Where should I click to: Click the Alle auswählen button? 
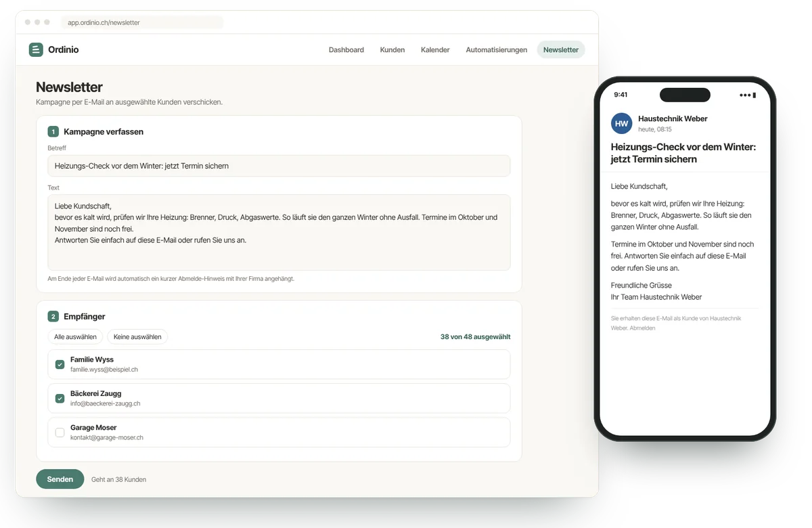[x=76, y=336]
